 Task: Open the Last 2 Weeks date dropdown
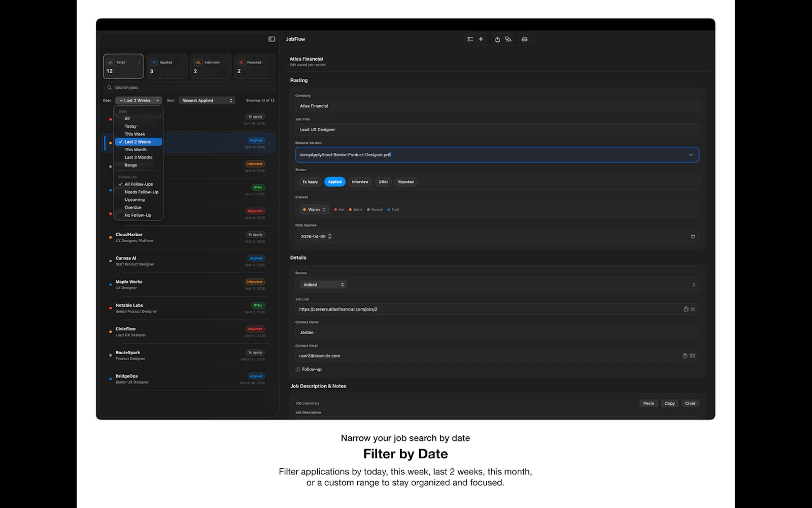tap(139, 101)
